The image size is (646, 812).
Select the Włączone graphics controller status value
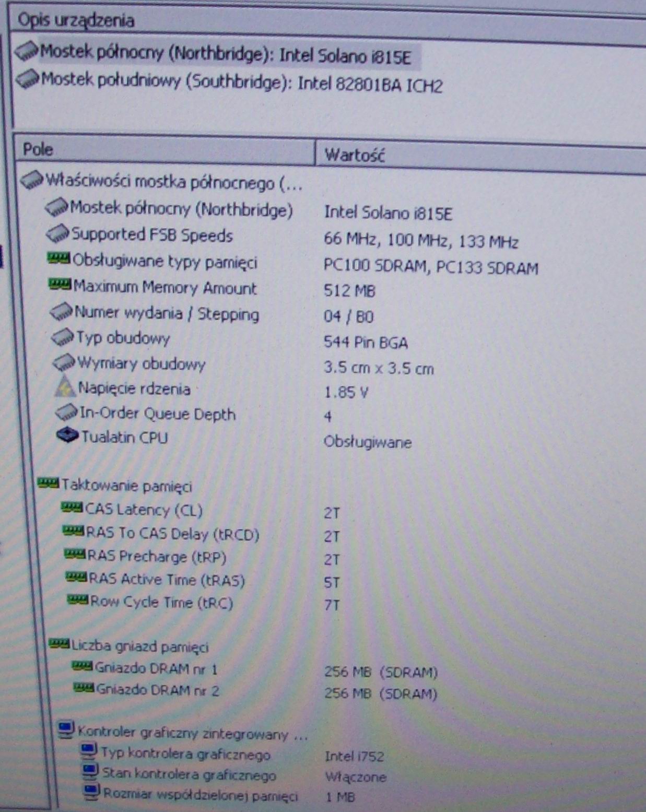click(356, 776)
